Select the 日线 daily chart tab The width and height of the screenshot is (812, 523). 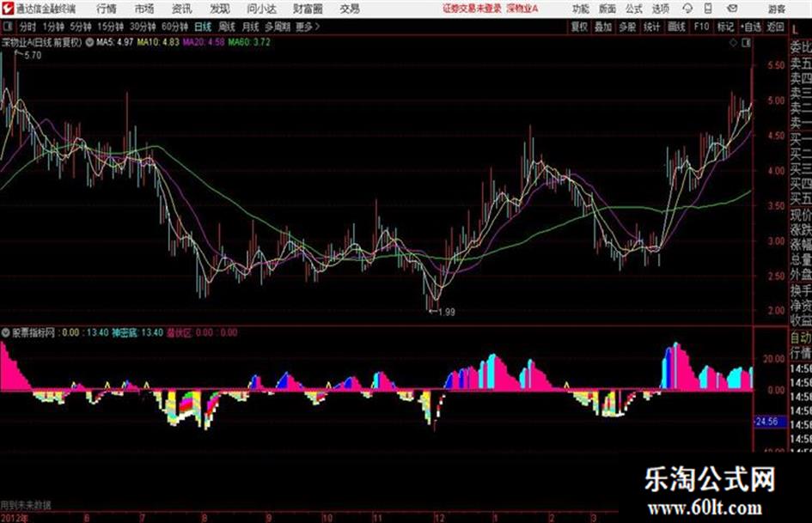tap(203, 27)
